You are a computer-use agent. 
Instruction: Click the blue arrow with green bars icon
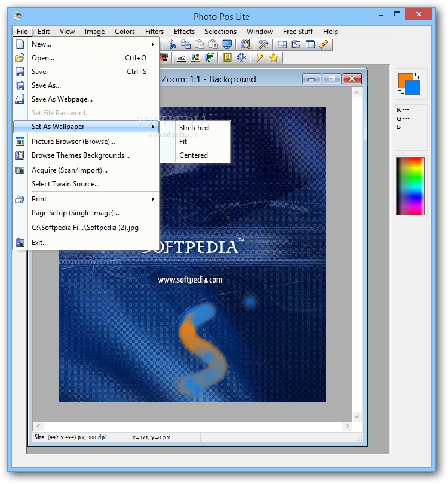pyautogui.click(x=209, y=57)
